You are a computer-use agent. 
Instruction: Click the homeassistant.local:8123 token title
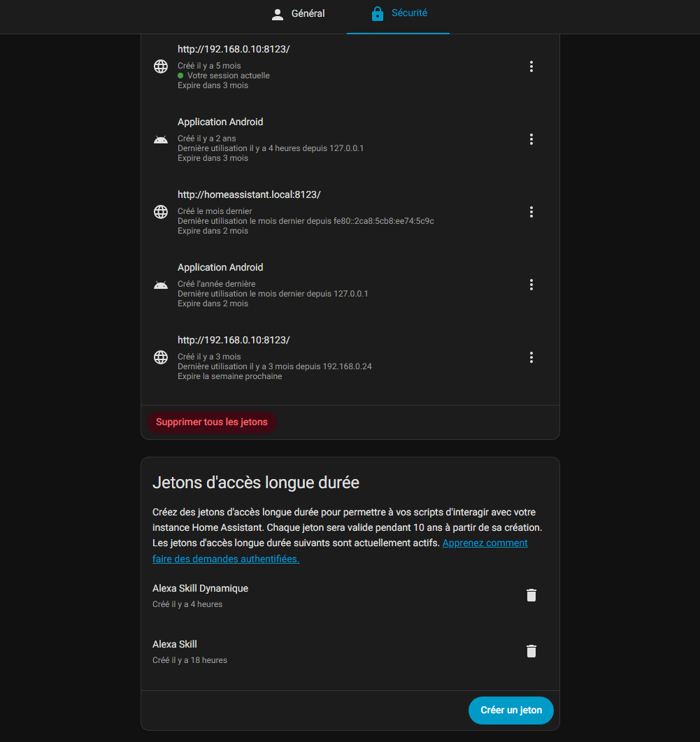tap(248, 194)
